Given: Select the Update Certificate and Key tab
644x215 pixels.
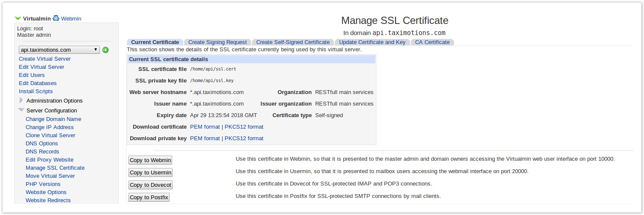Looking at the screenshot, I should (372, 42).
